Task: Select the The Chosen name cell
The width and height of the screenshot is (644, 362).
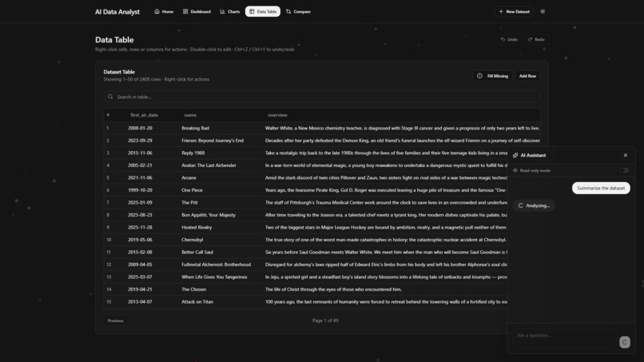Action: click(193, 289)
